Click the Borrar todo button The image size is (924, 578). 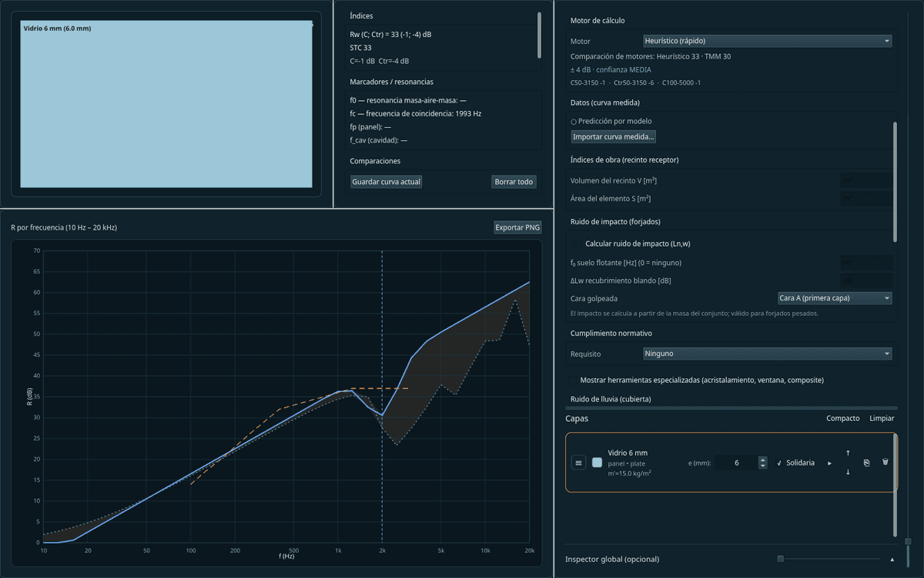pos(514,182)
